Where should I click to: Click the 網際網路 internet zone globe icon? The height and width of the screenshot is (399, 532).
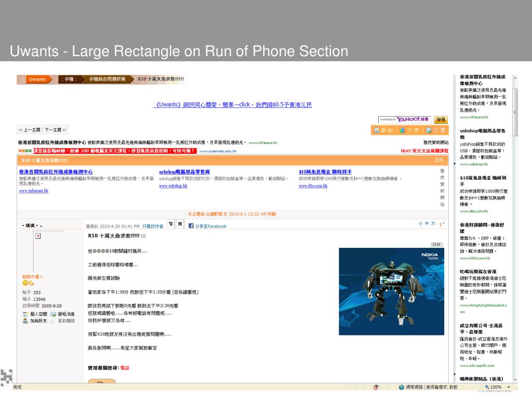[402, 387]
